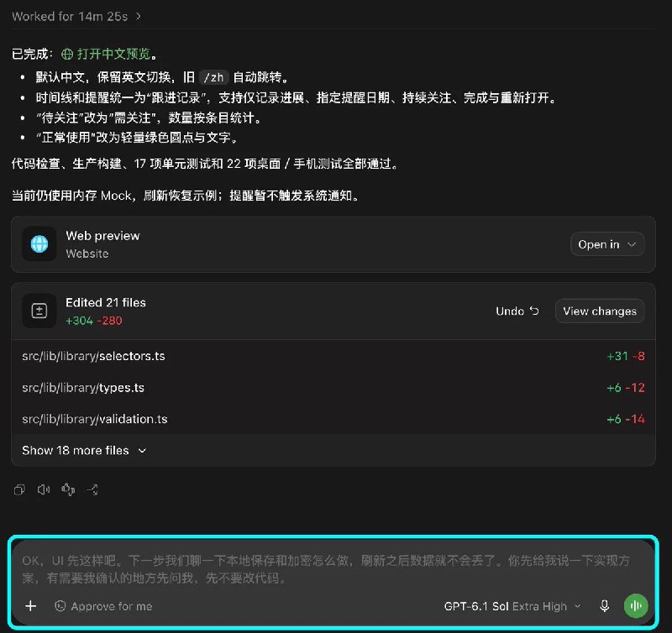
Task: Click the thumbs up/down feedback icon
Action: click(x=68, y=489)
